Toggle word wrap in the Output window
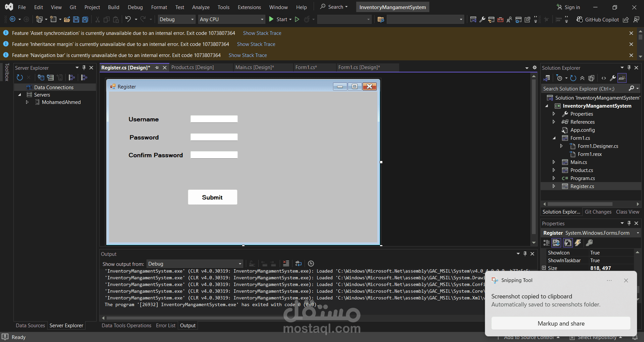This screenshot has width=644, height=342. pos(299,264)
